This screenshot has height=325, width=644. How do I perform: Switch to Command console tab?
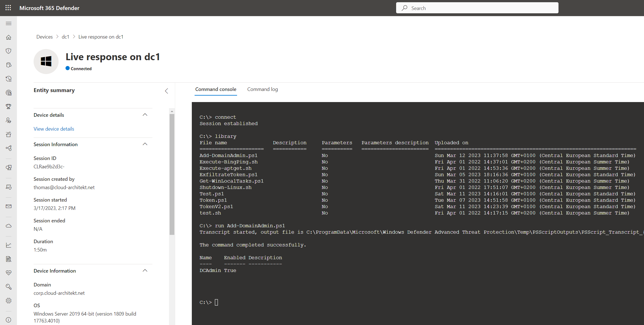pos(216,89)
